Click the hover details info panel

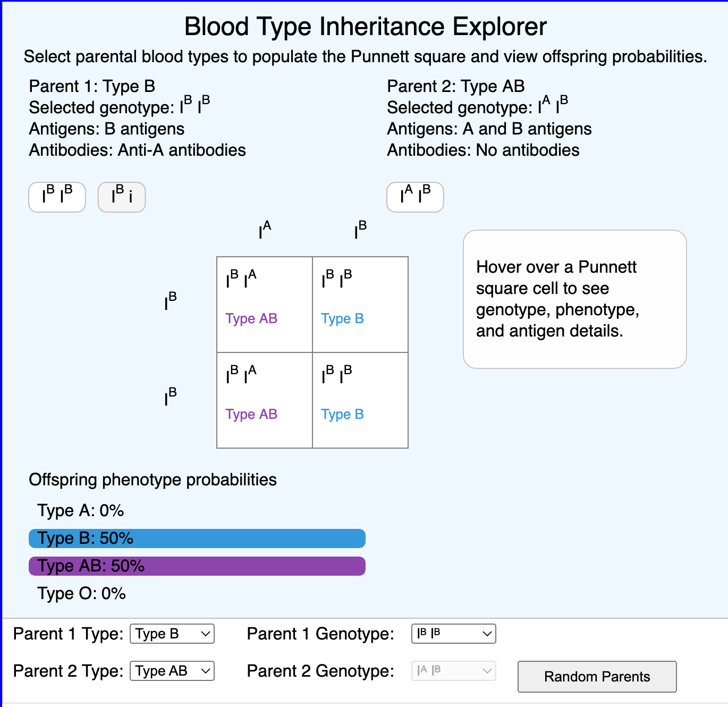(575, 299)
